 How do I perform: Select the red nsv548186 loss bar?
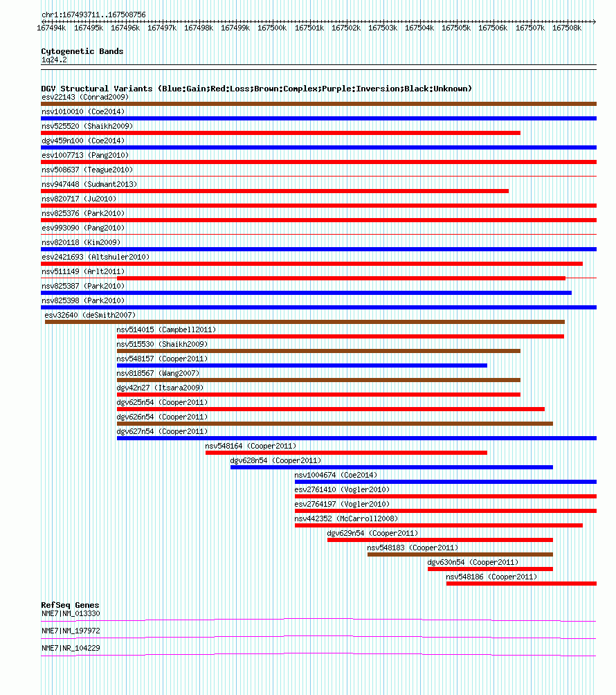[x=522, y=584]
